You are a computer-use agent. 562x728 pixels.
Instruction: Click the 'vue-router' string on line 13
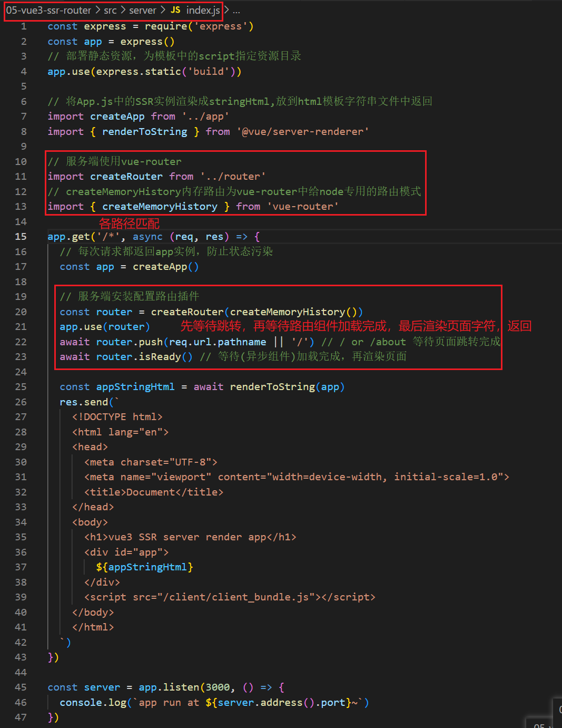[x=302, y=207]
